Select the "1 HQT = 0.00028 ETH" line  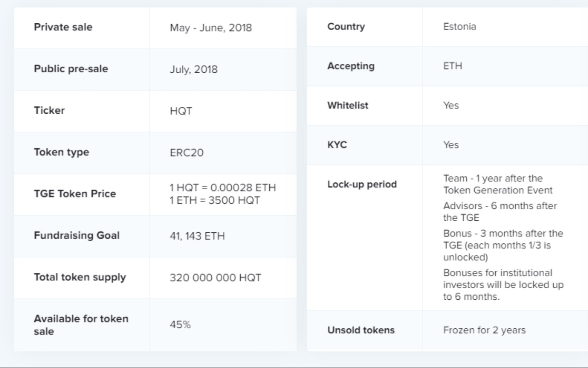(223, 188)
